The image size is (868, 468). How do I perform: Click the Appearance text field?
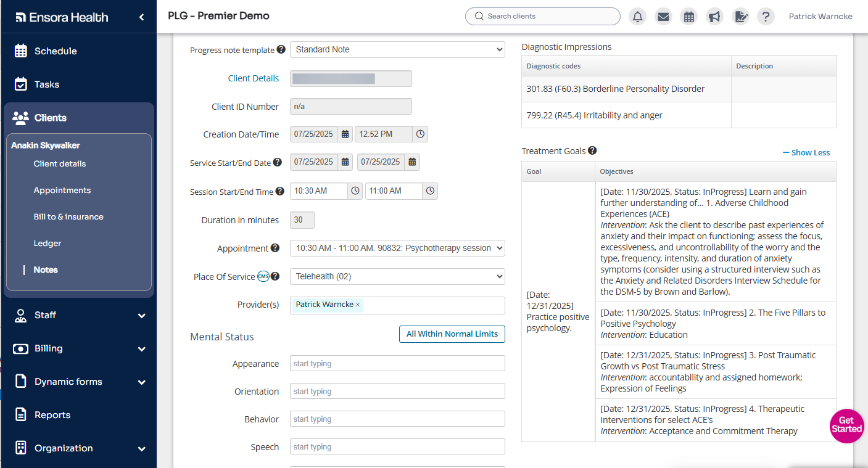pos(397,364)
